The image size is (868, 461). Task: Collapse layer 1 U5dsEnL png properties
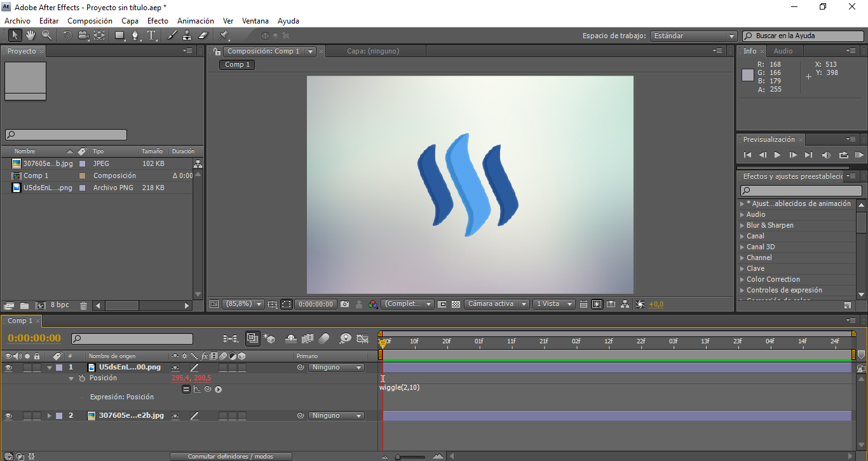(x=50, y=368)
